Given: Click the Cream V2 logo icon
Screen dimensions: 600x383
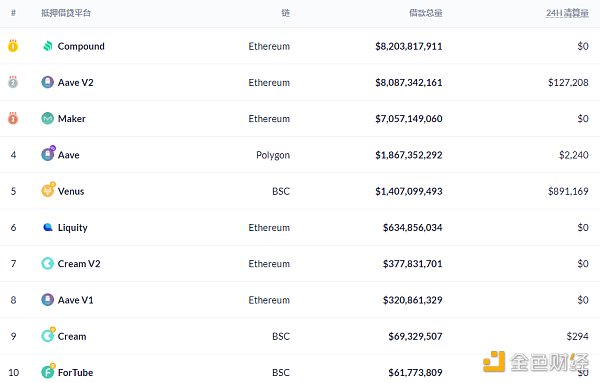Looking at the screenshot, I should click(x=47, y=264).
